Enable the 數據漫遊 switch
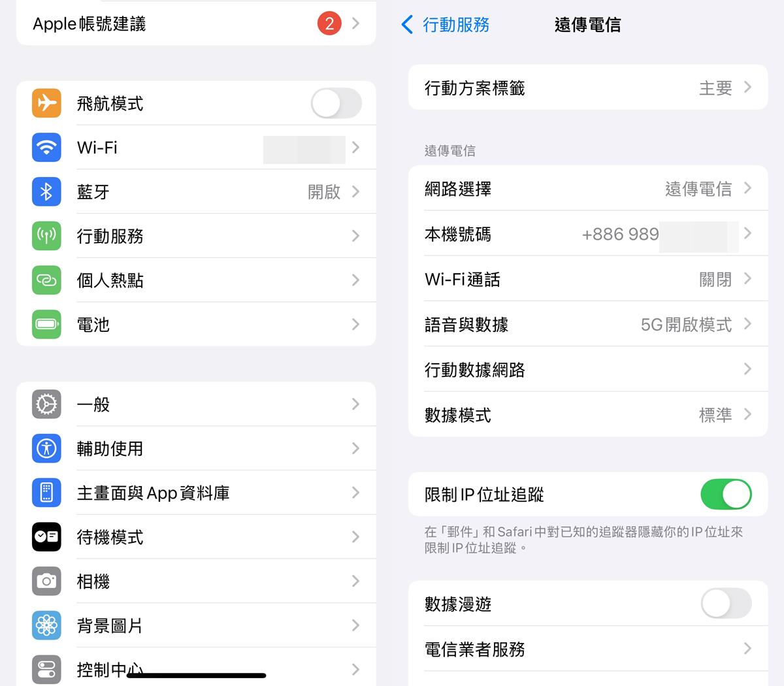Viewport: 784px width, 686px height. pos(726,604)
